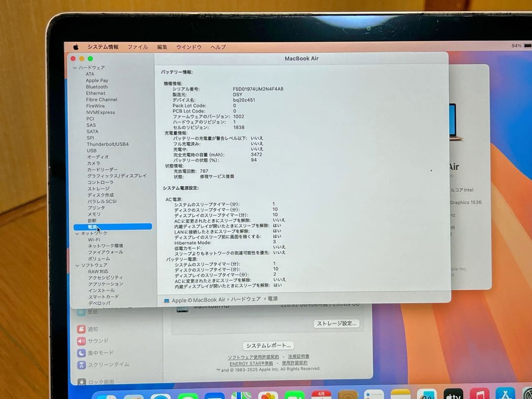532x399 pixels.
Task: Select RAW対応 in the sidebar
Action: [x=99, y=272]
